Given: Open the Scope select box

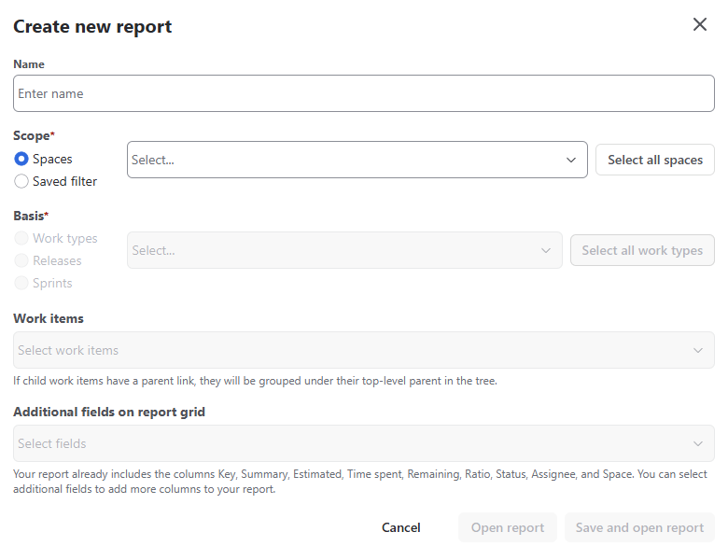Looking at the screenshot, I should 345,160.
